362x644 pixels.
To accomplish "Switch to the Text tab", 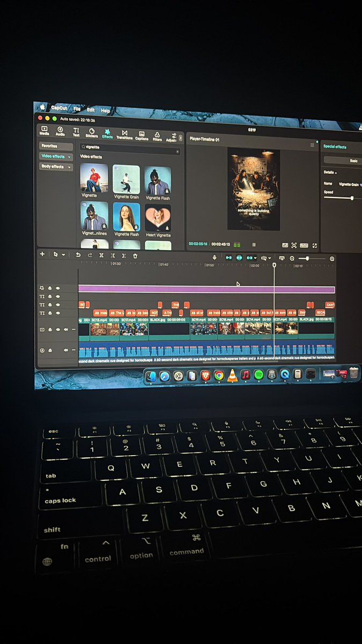I will [76, 132].
